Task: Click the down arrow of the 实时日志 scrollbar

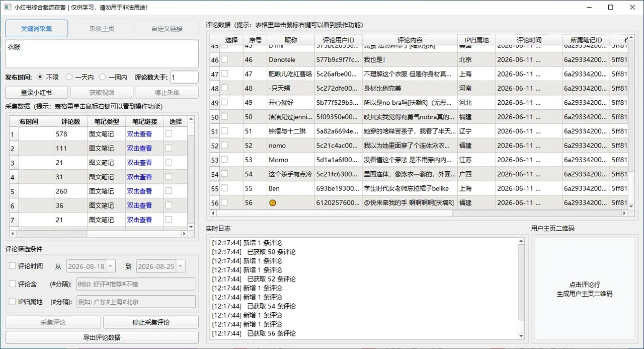Action: tap(521, 336)
